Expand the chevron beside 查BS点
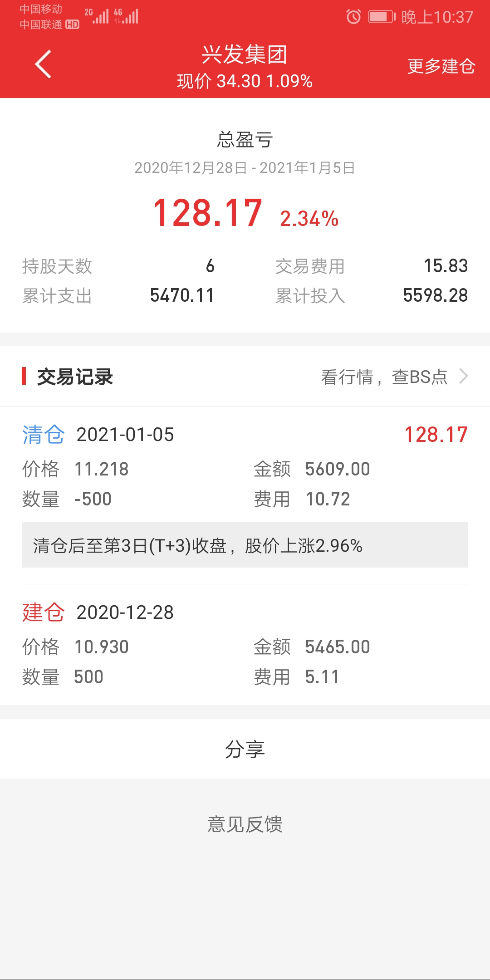 (463, 376)
